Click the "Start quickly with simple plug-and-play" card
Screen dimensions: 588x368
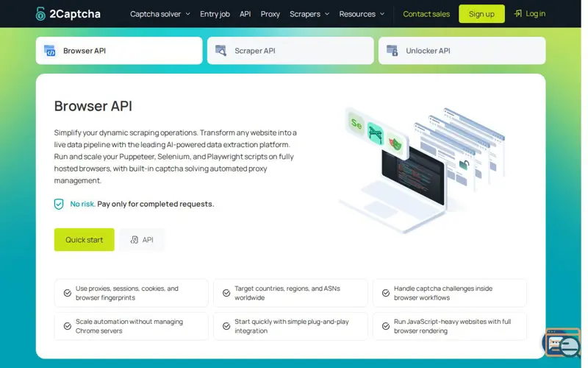(290, 326)
